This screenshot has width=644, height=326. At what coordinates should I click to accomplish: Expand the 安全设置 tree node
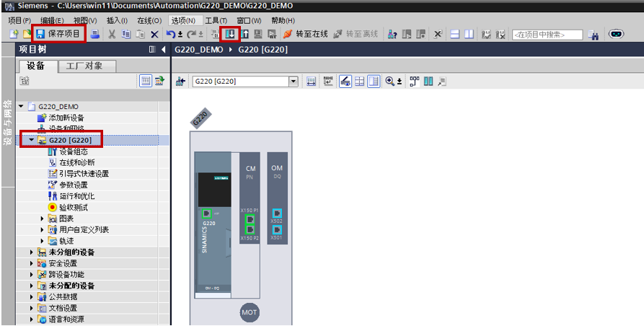32,263
